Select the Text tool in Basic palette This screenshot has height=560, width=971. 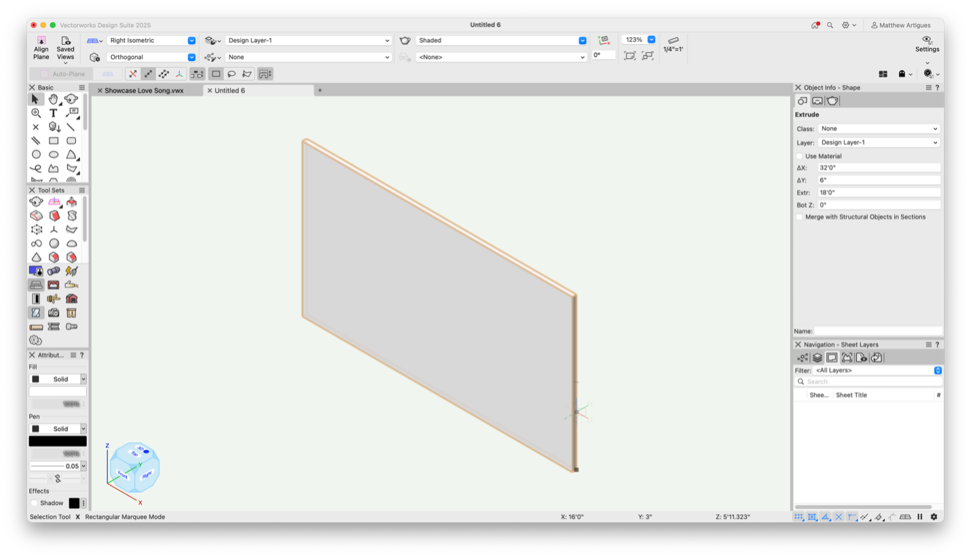[x=53, y=113]
